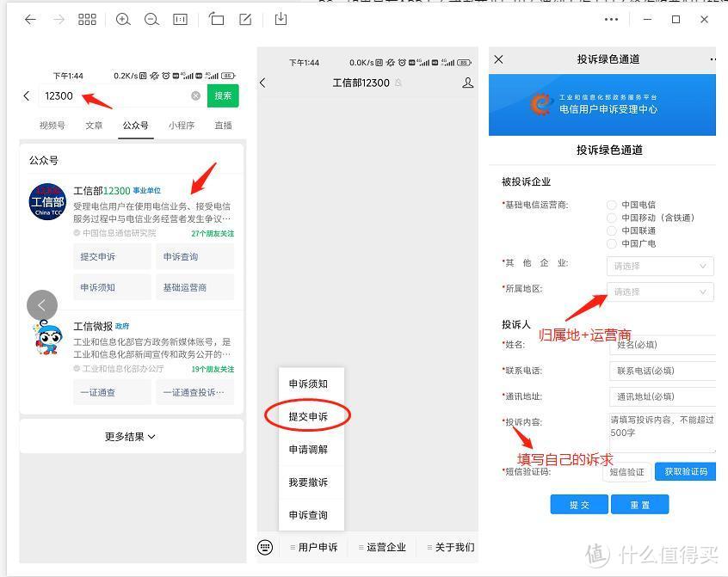Open the thumbnail grid view icon

[x=87, y=20]
